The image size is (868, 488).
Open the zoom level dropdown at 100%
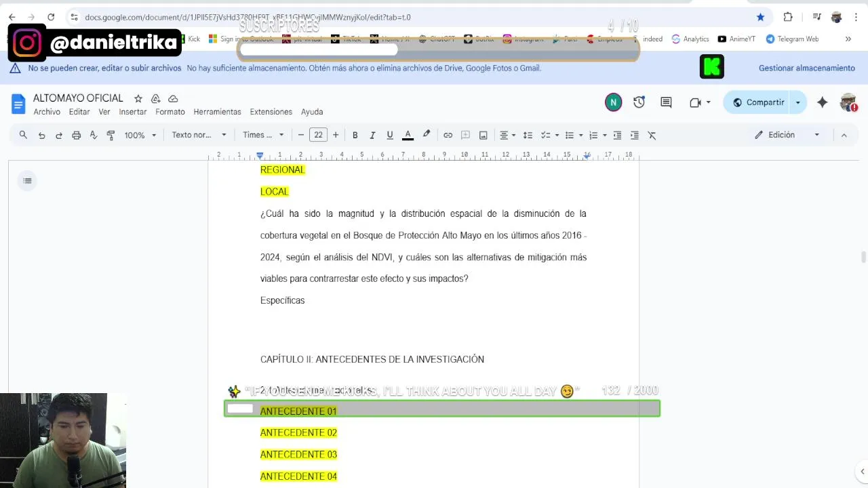click(140, 135)
